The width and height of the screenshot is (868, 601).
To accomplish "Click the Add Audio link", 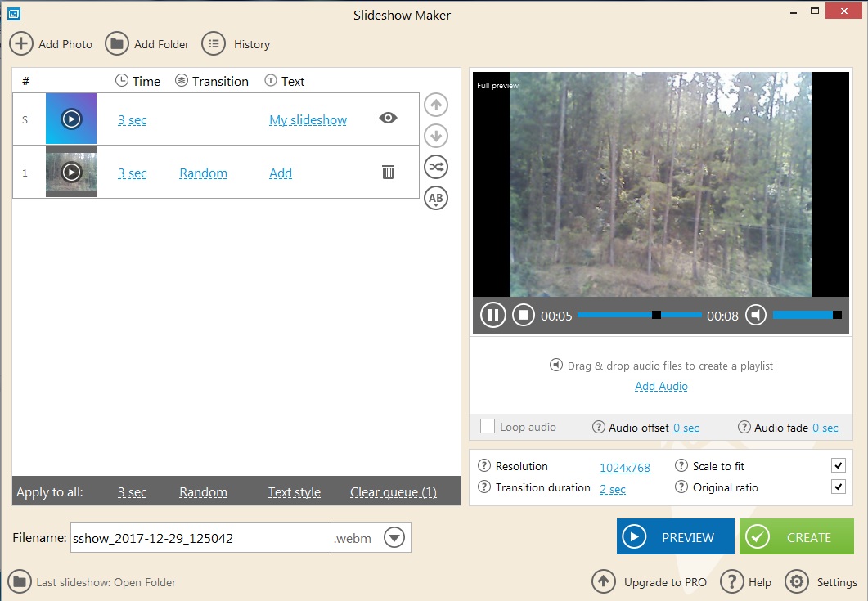I will (661, 385).
